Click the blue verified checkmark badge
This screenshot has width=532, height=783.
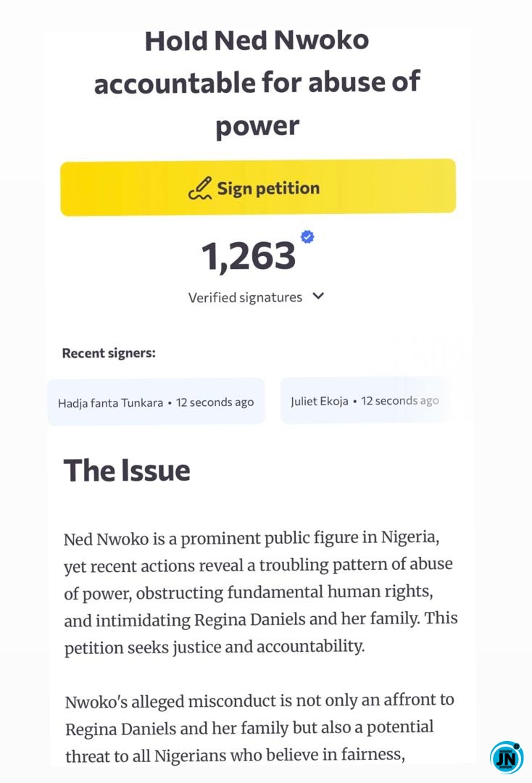click(307, 237)
